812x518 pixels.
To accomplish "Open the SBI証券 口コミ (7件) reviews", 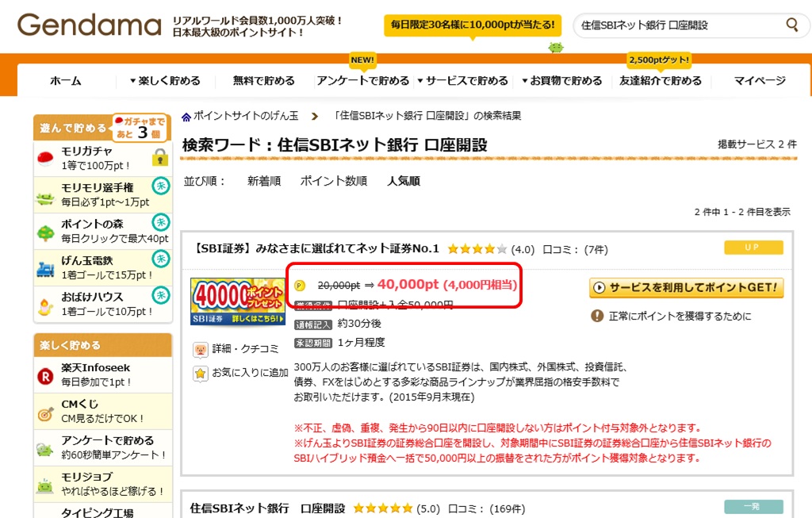I will click(576, 250).
